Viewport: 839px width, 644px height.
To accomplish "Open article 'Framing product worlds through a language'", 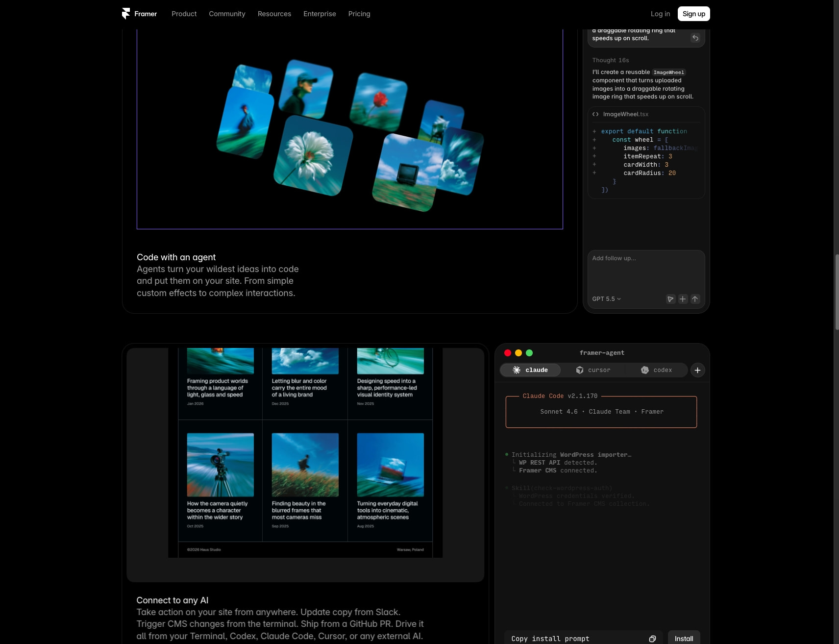I will click(217, 388).
